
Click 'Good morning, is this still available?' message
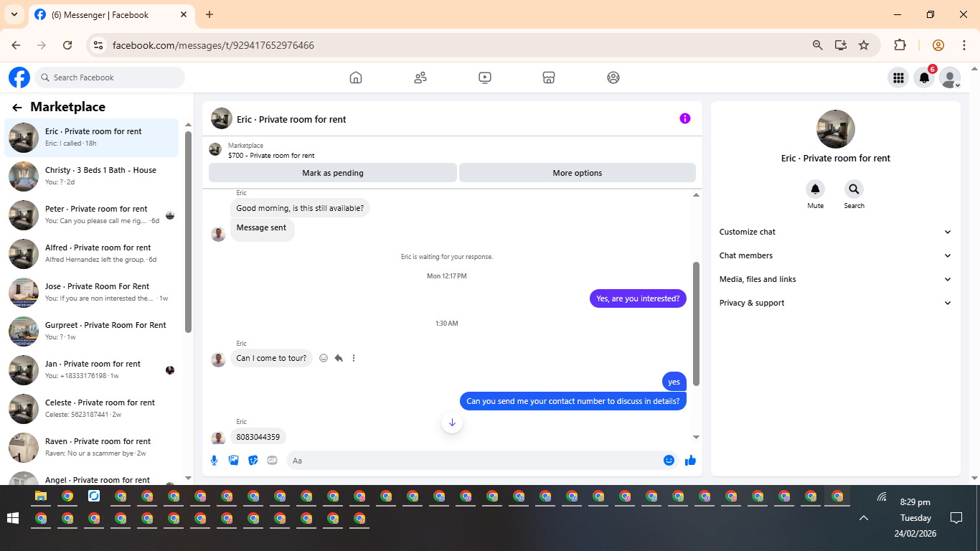tap(300, 208)
